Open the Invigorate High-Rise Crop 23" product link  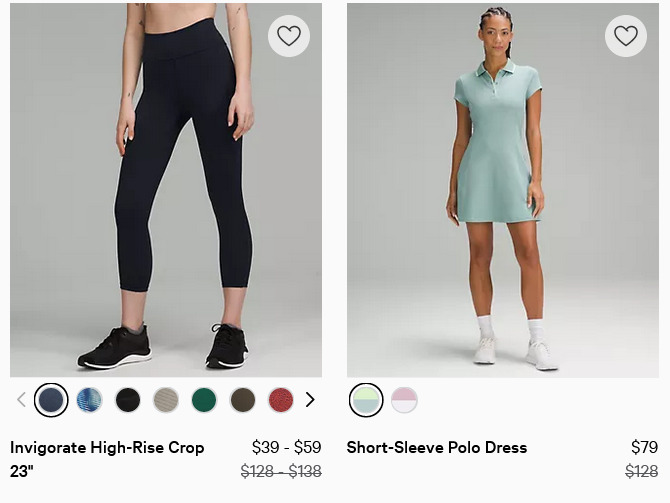coord(107,459)
